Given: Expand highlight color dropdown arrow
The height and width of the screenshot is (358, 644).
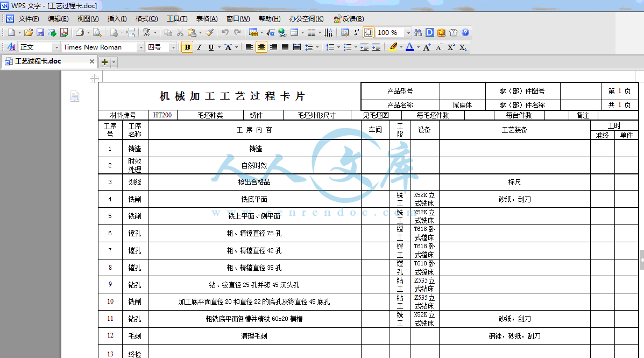Looking at the screenshot, I should 401,47.
